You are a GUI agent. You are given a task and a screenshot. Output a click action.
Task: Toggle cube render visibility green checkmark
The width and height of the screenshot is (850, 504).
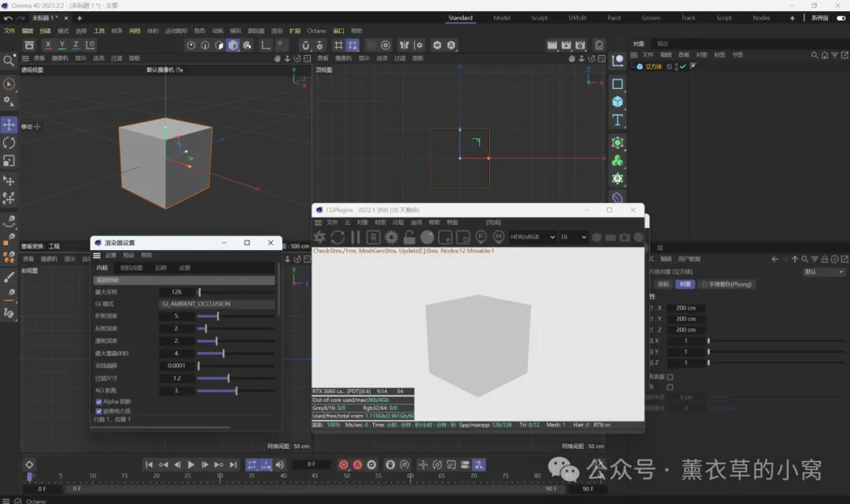tap(683, 67)
